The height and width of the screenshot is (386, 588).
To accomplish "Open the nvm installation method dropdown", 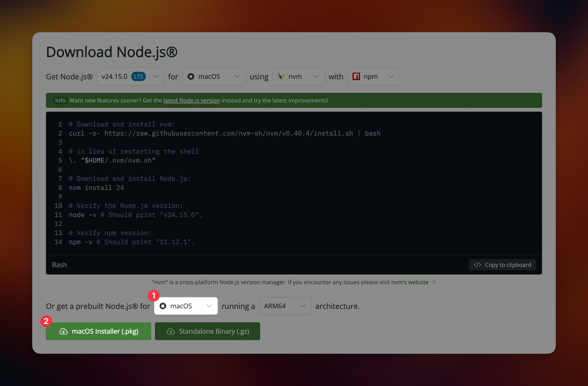I will pyautogui.click(x=298, y=77).
